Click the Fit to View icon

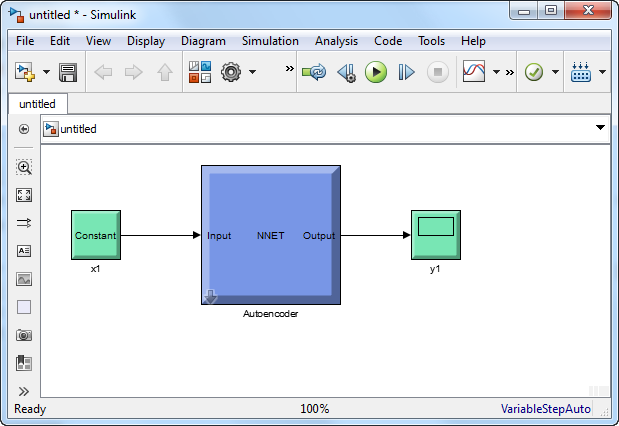(24, 195)
